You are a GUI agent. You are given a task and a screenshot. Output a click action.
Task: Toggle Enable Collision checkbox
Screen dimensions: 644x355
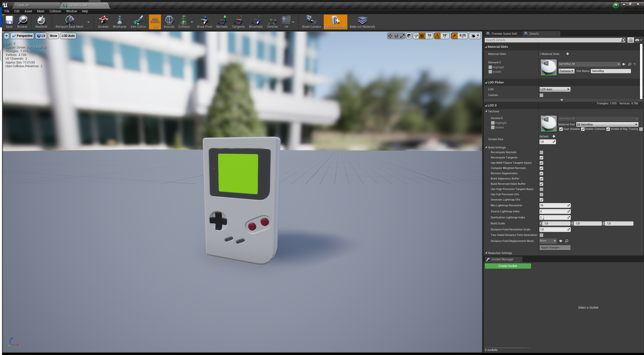click(583, 129)
